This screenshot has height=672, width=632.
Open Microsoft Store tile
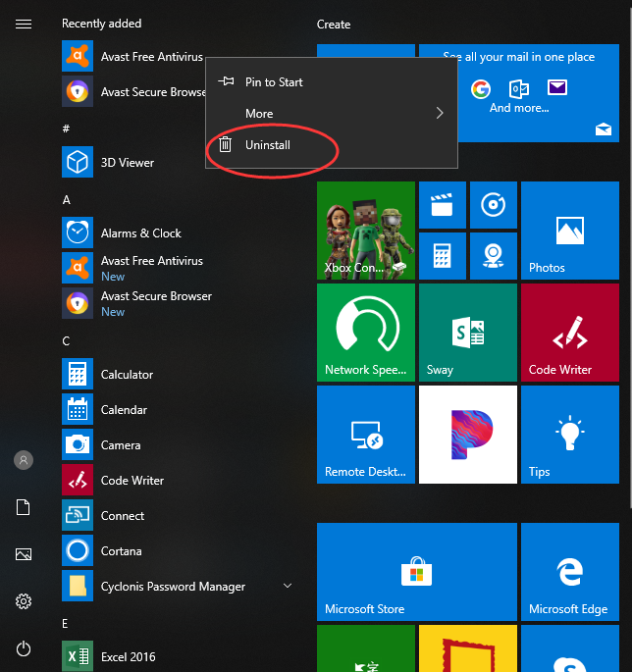(417, 572)
